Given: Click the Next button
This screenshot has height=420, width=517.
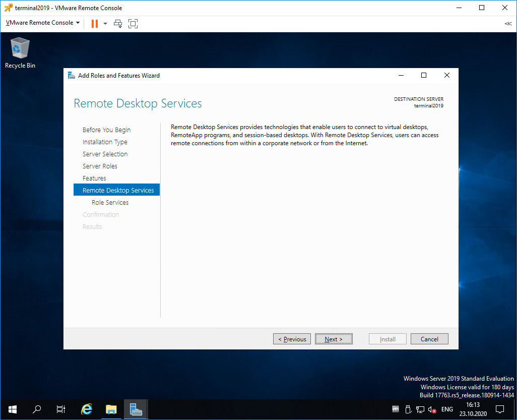Looking at the screenshot, I should (334, 339).
